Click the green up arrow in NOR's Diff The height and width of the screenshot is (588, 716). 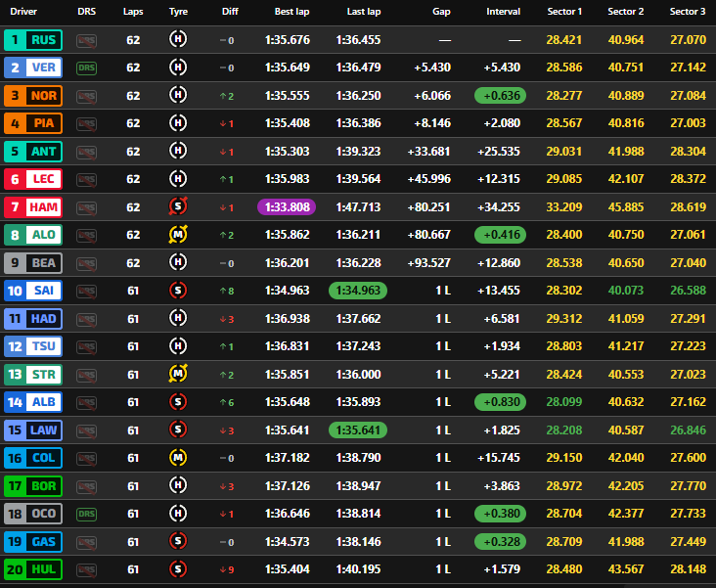point(224,96)
